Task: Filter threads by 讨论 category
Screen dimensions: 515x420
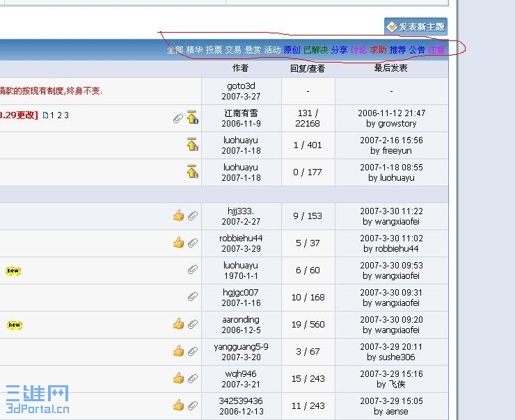Action: pos(358,50)
